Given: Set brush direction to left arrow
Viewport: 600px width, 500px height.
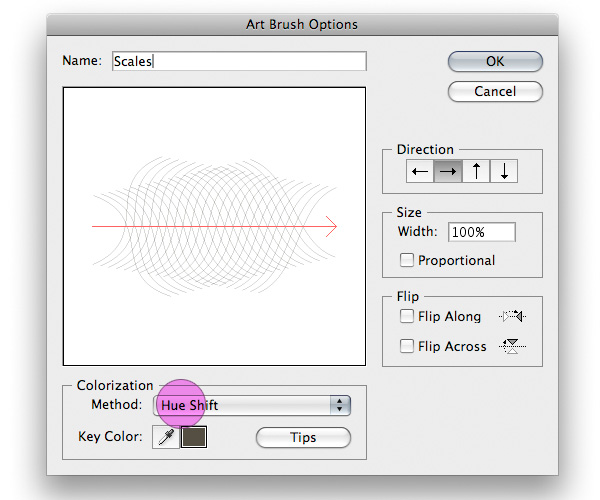Looking at the screenshot, I should (x=420, y=171).
